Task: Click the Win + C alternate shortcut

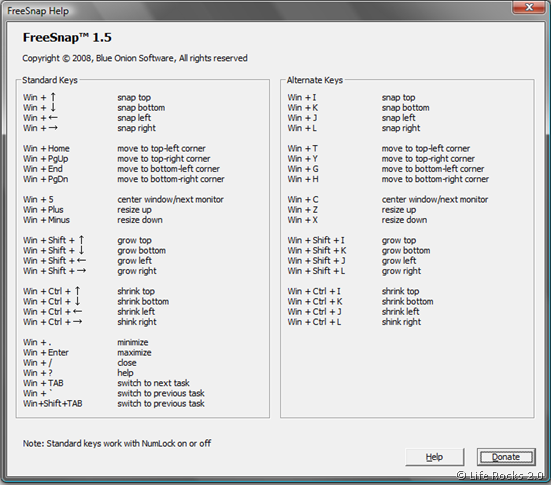Action: click(x=303, y=199)
